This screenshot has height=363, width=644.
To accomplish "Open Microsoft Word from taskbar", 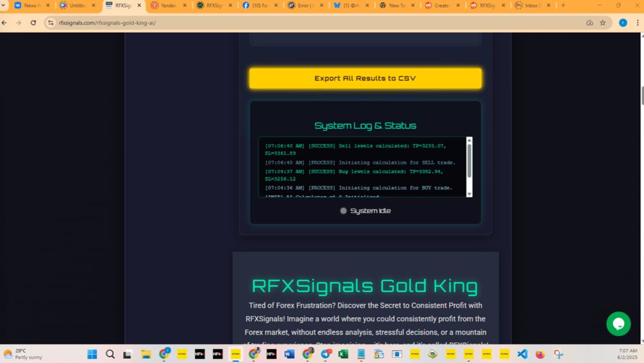I will point(289,354).
